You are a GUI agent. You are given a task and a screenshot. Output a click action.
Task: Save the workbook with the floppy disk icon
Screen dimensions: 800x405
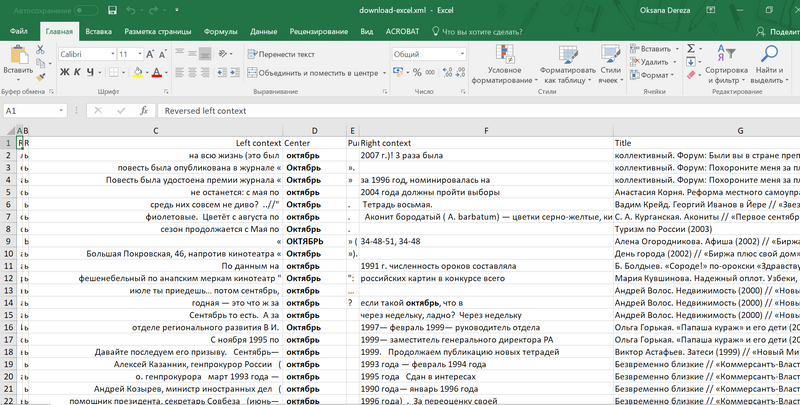pyautogui.click(x=112, y=10)
